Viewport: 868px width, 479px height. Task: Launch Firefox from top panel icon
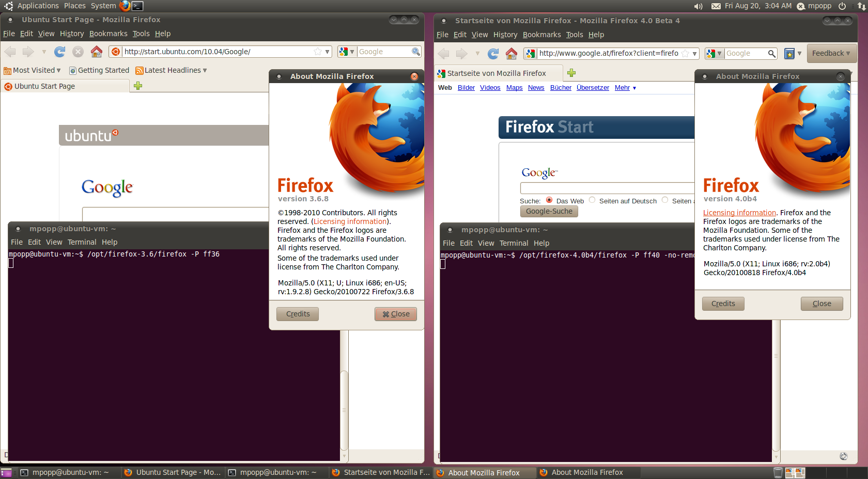[x=125, y=6]
